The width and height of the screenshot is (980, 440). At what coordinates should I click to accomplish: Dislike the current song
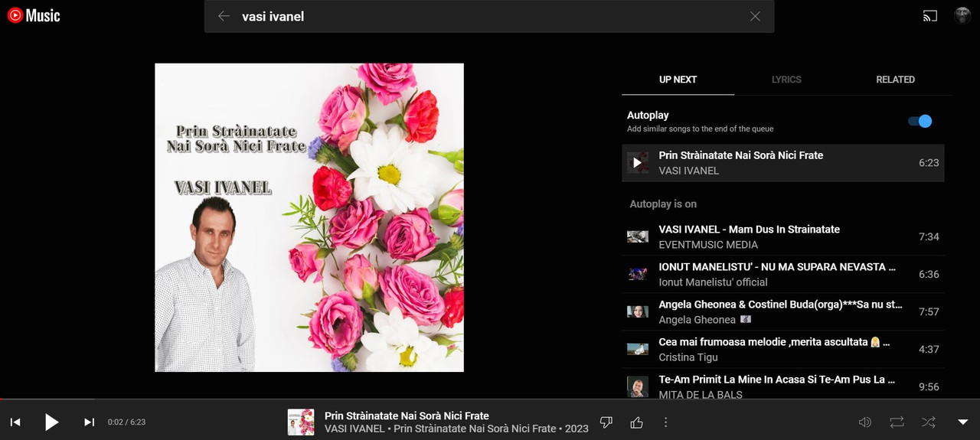(x=606, y=422)
